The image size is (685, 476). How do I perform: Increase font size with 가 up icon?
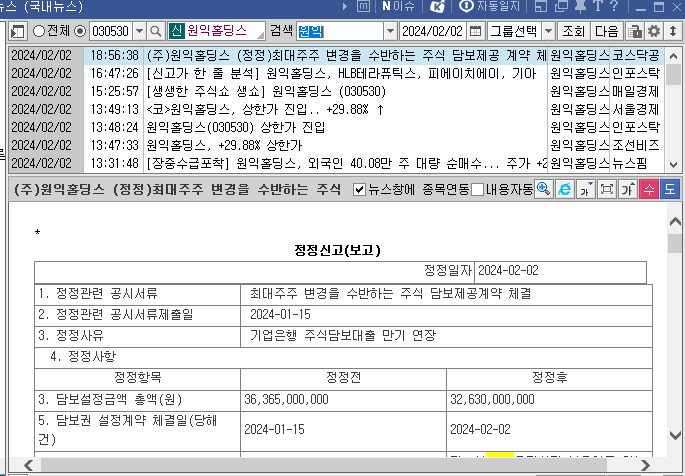coord(628,190)
